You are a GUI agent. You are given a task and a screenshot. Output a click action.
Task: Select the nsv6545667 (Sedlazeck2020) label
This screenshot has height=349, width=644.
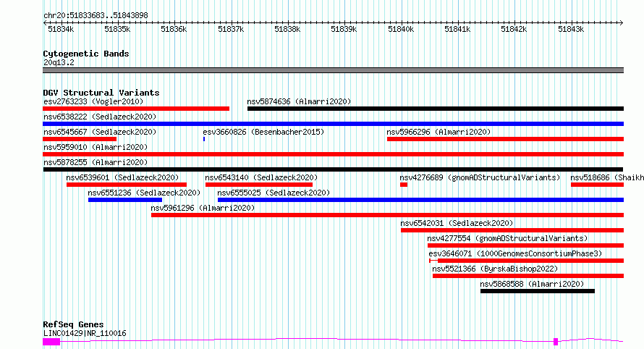(100, 132)
